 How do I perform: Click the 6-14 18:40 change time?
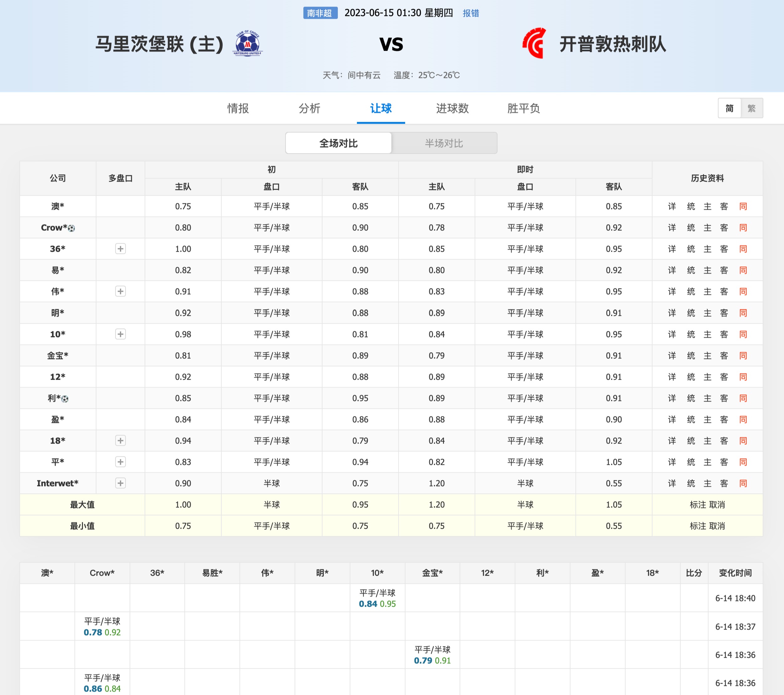[x=735, y=598]
